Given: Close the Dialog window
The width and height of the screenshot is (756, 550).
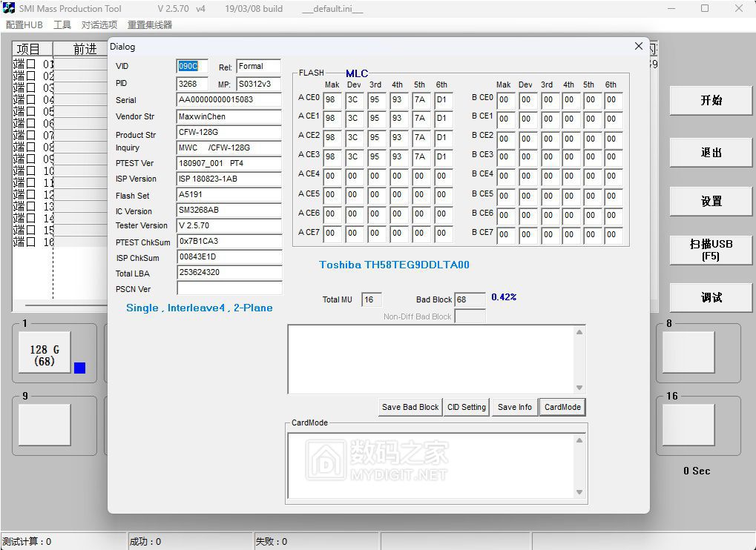Looking at the screenshot, I should click(638, 46).
